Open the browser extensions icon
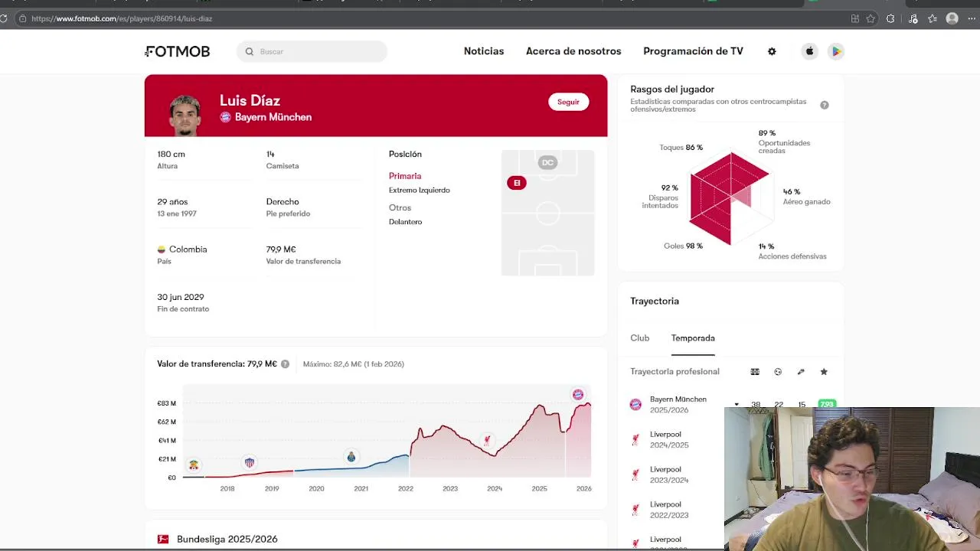The height and width of the screenshot is (551, 980). (890, 18)
